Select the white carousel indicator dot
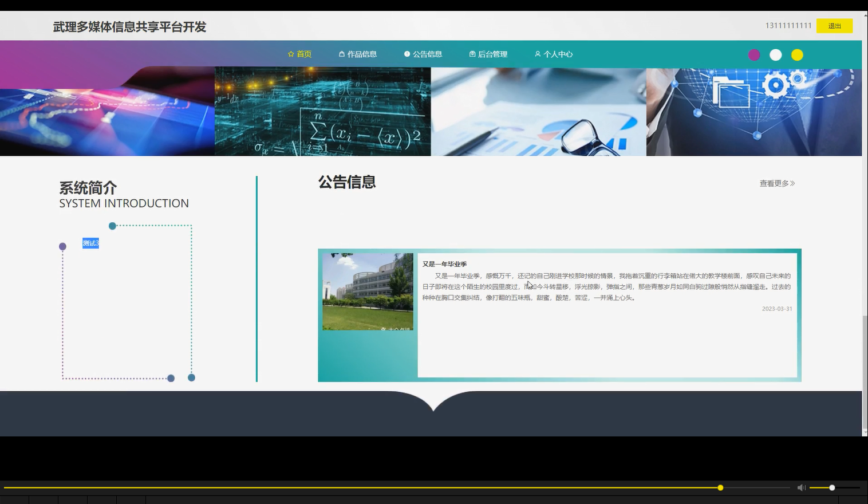This screenshot has width=868, height=504. (775, 54)
